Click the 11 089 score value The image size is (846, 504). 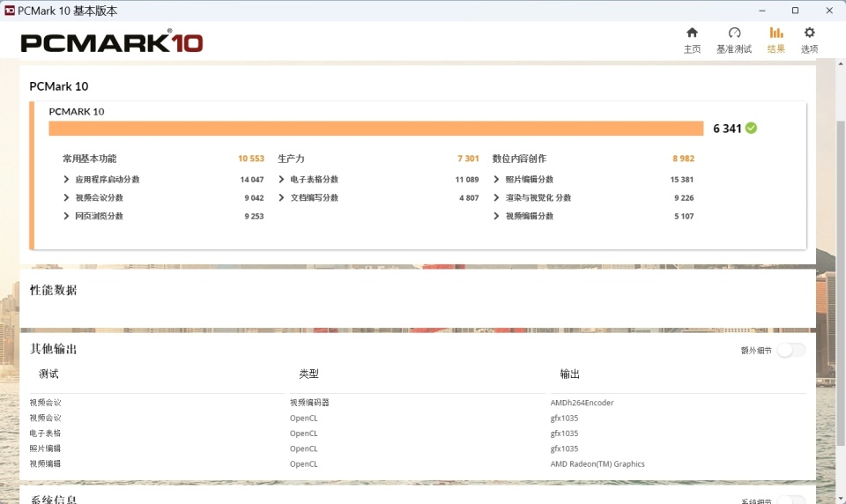tap(467, 179)
